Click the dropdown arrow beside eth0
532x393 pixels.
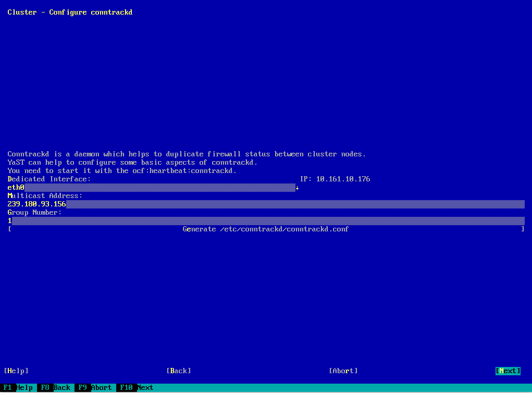[297, 188]
